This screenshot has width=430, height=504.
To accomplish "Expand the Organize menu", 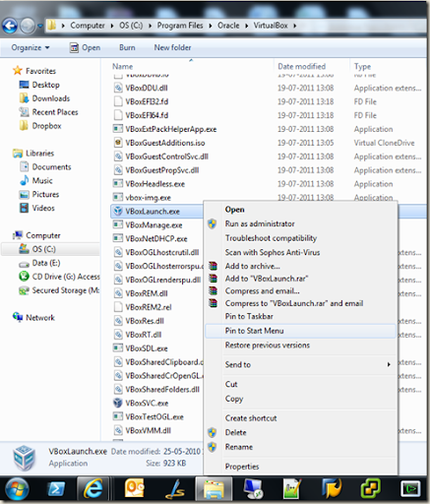I will tap(31, 47).
